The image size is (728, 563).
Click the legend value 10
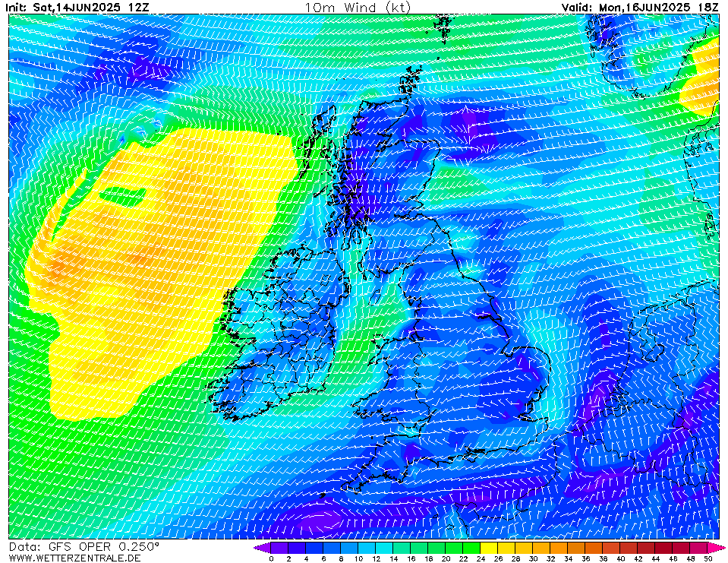pyautogui.click(x=358, y=558)
